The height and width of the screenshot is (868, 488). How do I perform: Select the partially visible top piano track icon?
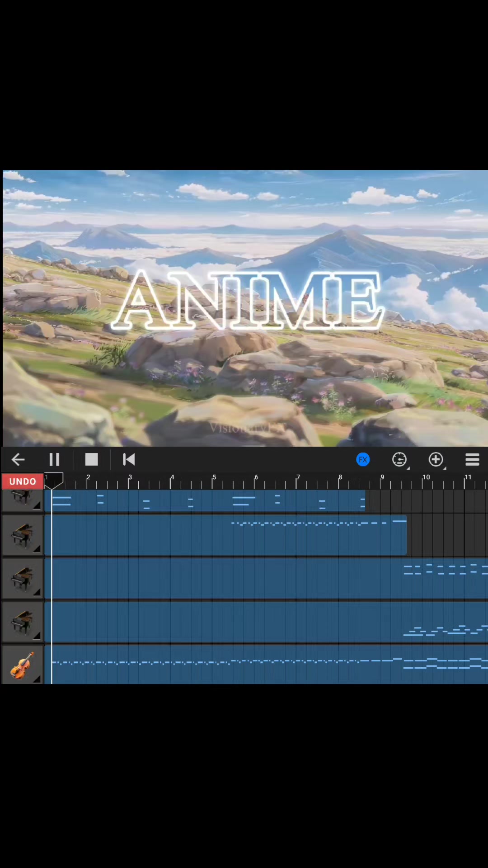pyautogui.click(x=23, y=501)
